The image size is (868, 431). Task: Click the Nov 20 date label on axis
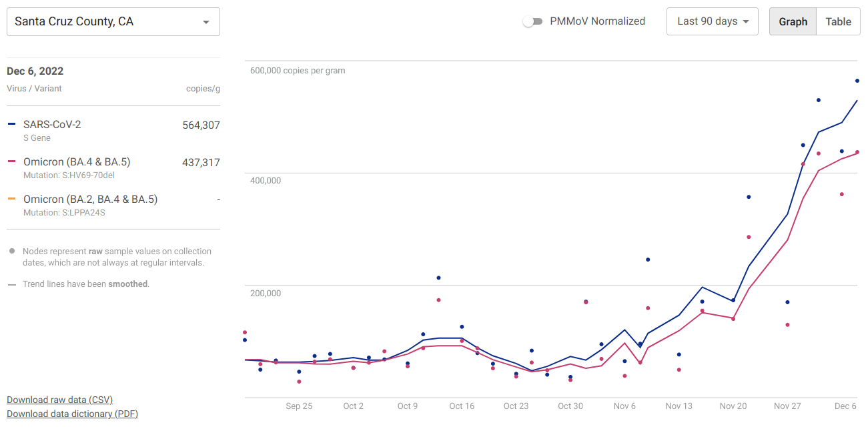tap(733, 406)
